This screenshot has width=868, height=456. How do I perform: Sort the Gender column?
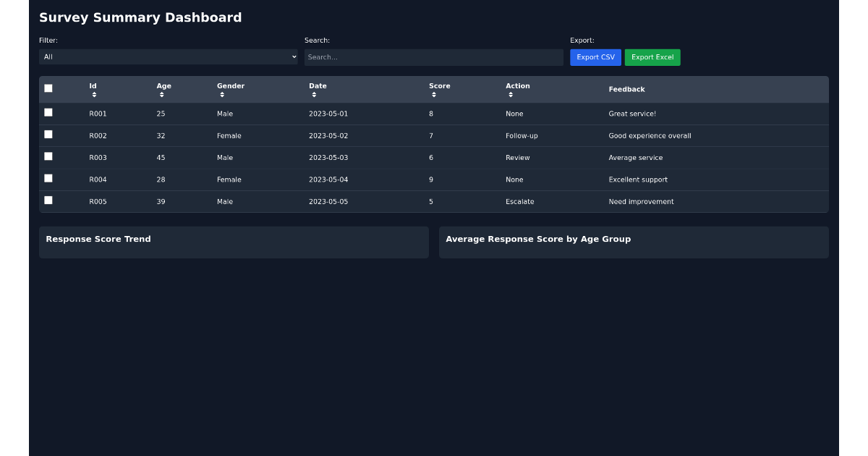230,89
